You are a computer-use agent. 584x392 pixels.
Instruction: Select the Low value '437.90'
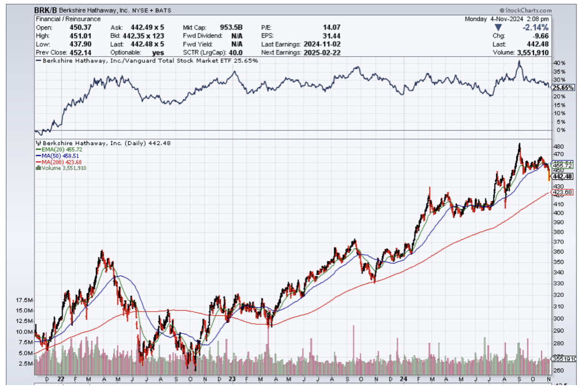81,44
